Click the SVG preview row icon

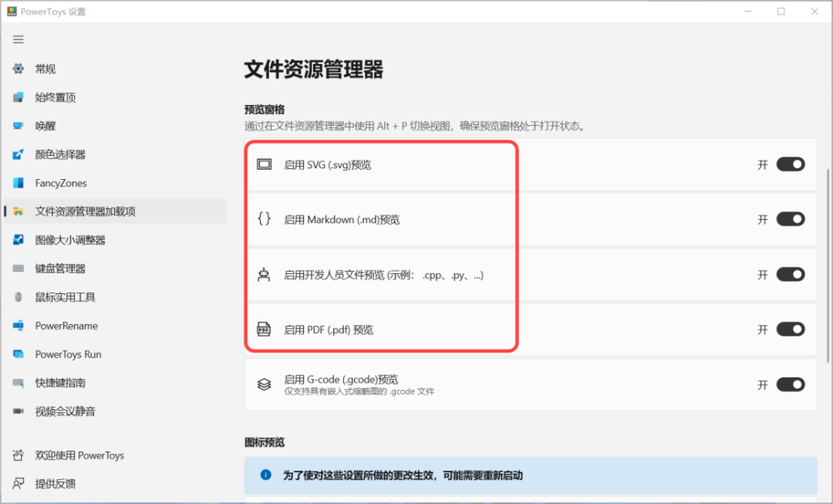(264, 165)
